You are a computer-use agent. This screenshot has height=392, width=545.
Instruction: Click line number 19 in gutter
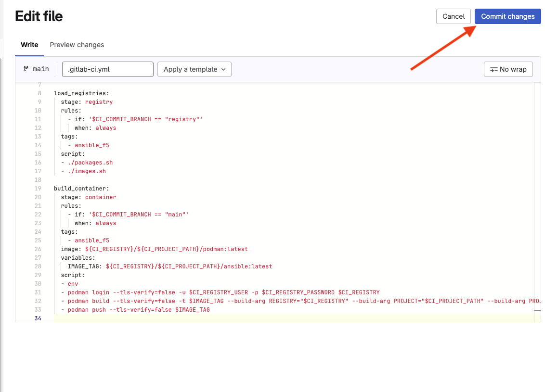click(38, 188)
